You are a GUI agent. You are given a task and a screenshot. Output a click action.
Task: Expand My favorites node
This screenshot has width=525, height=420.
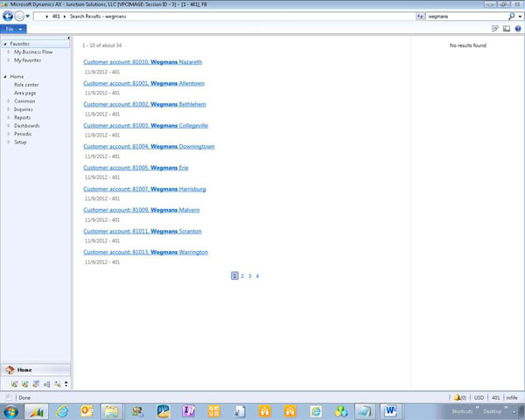[9, 60]
